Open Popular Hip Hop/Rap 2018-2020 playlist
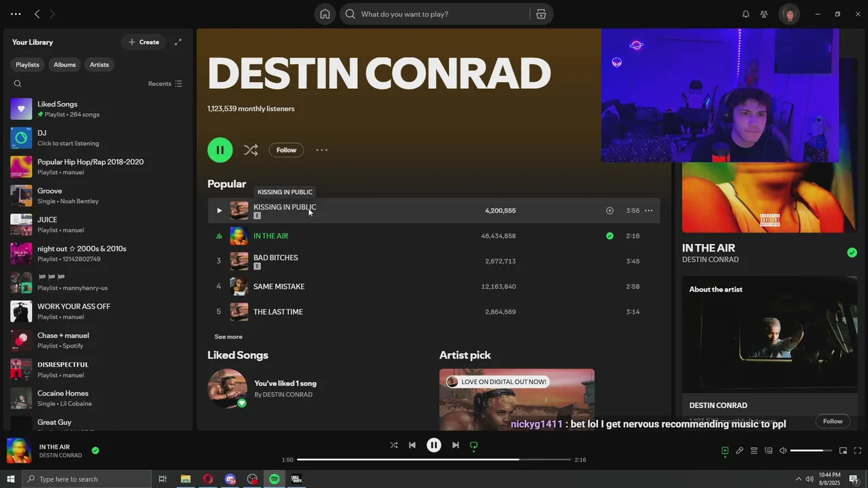This screenshot has width=868, height=488. pyautogui.click(x=98, y=167)
